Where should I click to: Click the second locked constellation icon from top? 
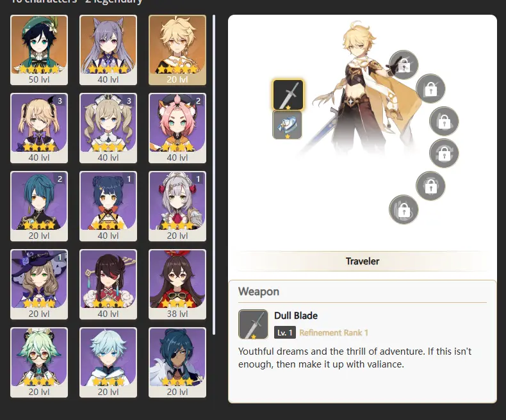click(430, 88)
